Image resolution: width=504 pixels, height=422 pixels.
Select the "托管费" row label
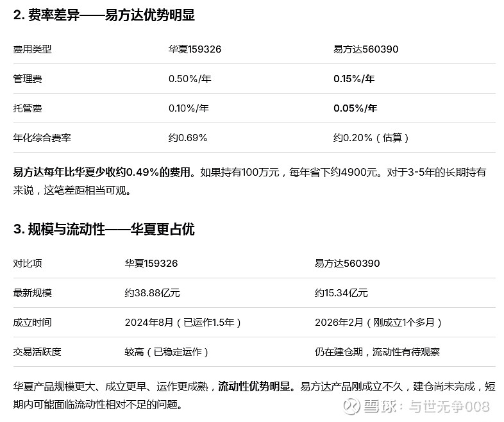[x=28, y=108]
